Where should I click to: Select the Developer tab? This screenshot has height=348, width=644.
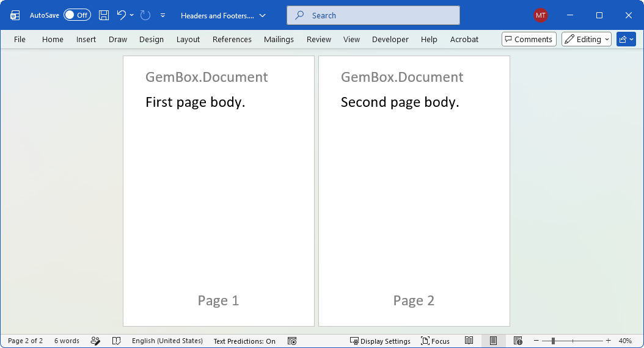coord(390,40)
